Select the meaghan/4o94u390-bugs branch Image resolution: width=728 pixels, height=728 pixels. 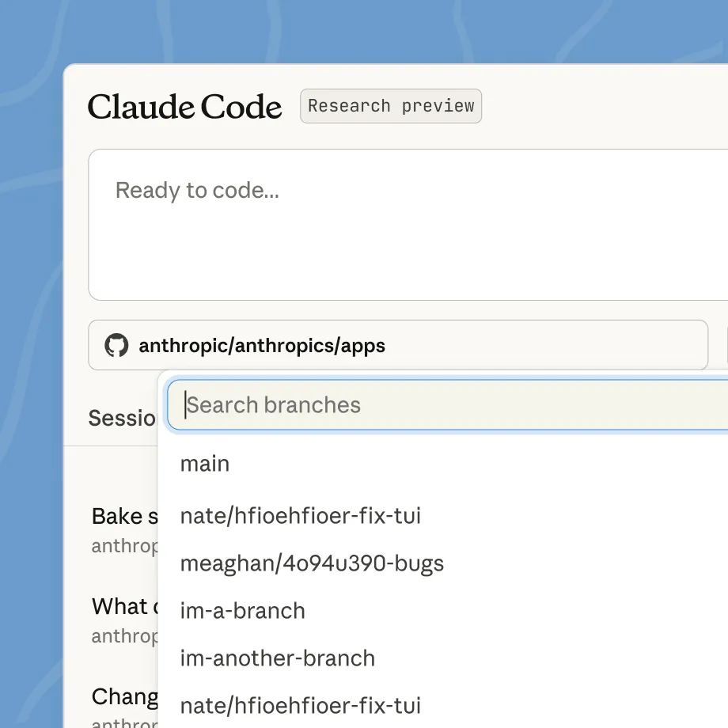pos(312,563)
